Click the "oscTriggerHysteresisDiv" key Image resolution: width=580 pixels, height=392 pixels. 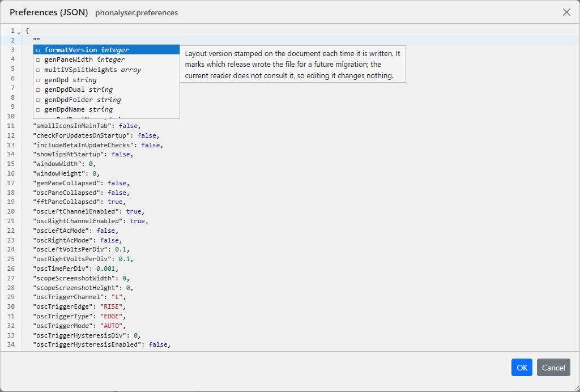coord(79,336)
